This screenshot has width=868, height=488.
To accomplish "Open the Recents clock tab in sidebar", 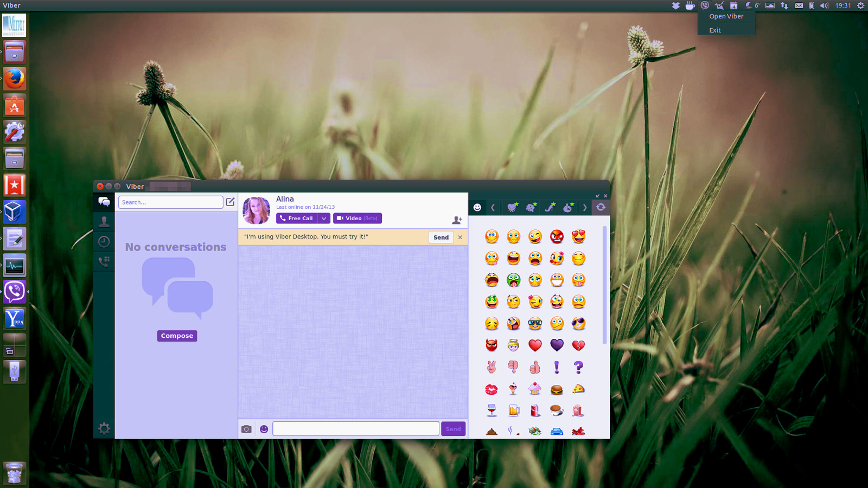I will tap(104, 242).
